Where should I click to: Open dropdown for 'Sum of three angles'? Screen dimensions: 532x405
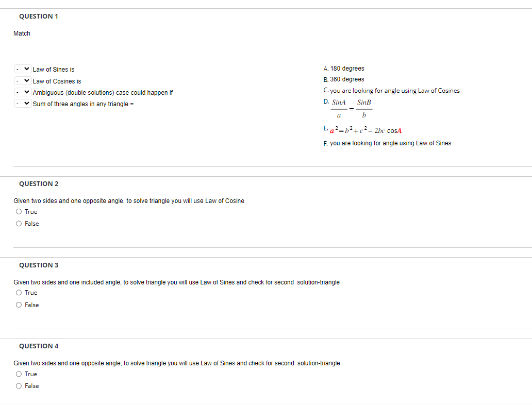22,104
